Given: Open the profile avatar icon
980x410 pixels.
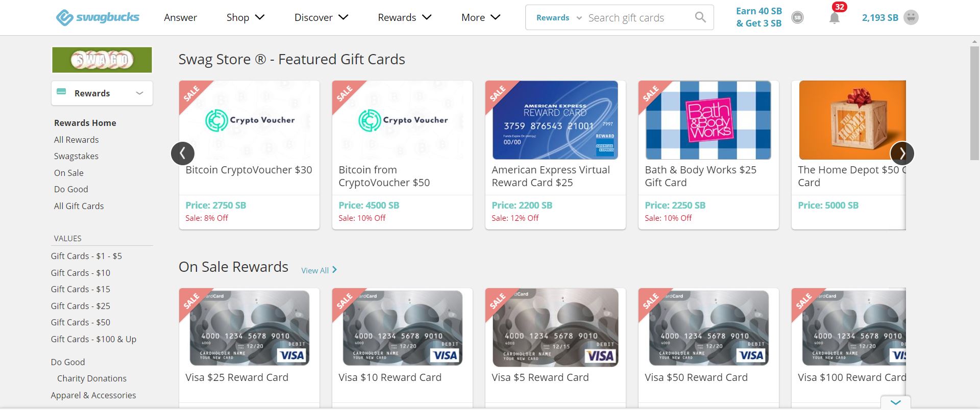Looking at the screenshot, I should coord(911,17).
